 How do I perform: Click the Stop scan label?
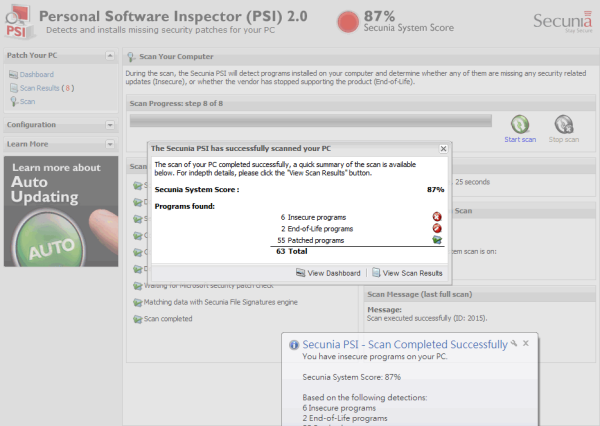click(564, 140)
